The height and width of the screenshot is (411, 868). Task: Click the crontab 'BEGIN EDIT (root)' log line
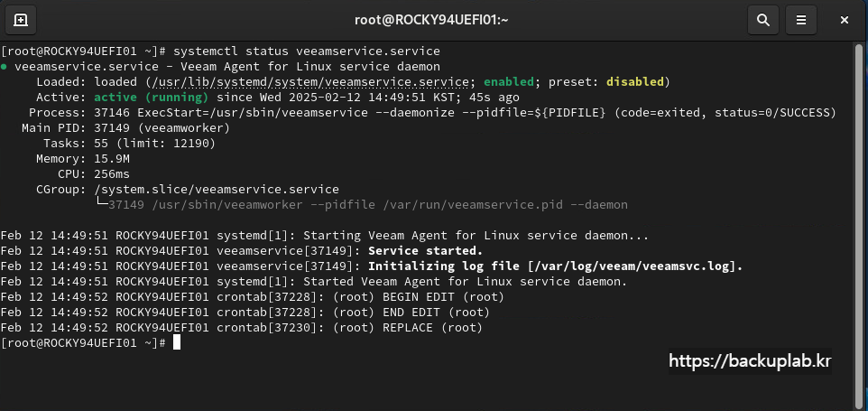[253, 297]
